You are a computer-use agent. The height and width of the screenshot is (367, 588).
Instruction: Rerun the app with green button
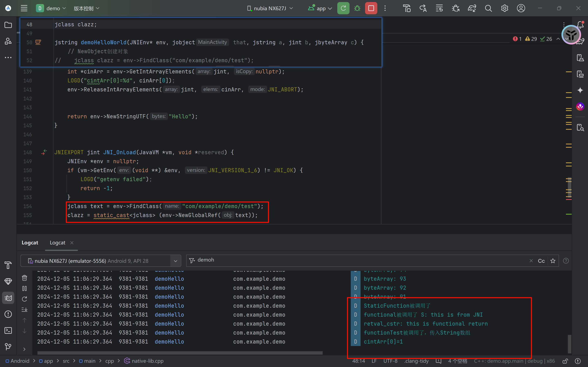pyautogui.click(x=343, y=8)
